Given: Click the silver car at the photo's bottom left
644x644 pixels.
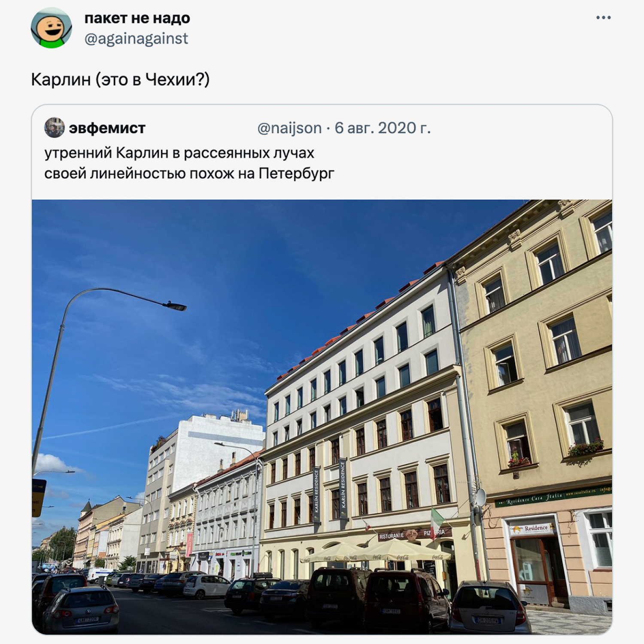Looking at the screenshot, I should [x=81, y=608].
